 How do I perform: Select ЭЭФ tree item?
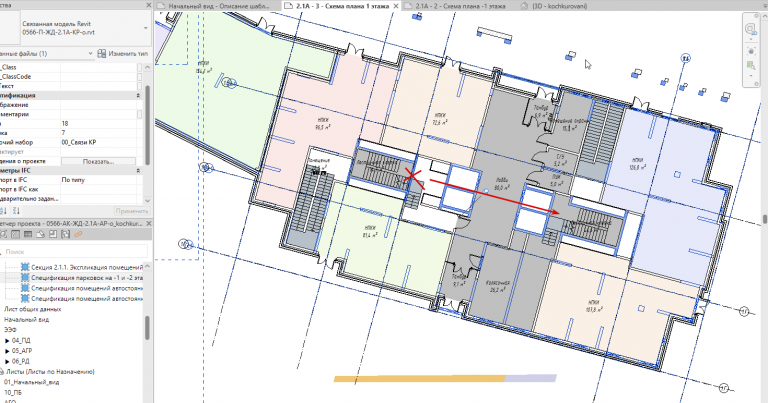tap(10, 330)
